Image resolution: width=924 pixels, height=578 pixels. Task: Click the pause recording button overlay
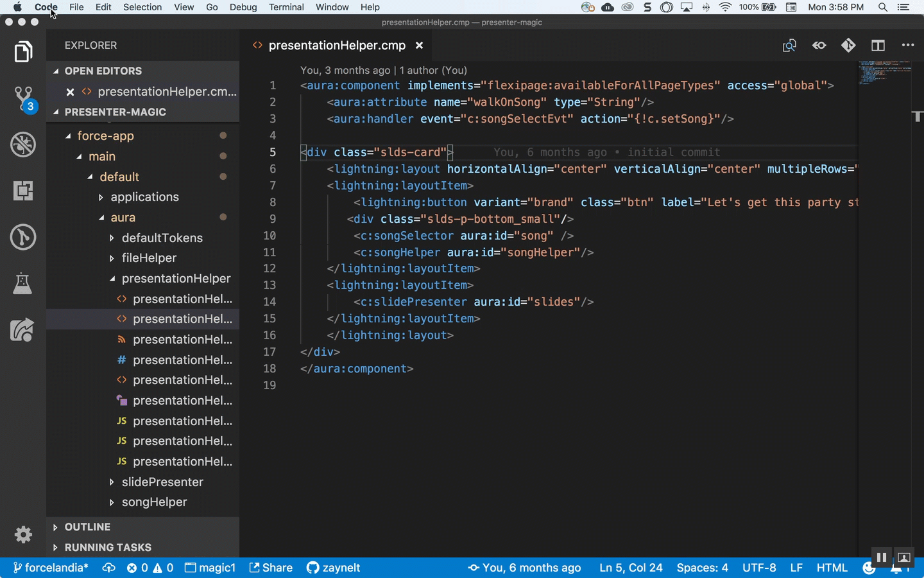[x=881, y=557]
